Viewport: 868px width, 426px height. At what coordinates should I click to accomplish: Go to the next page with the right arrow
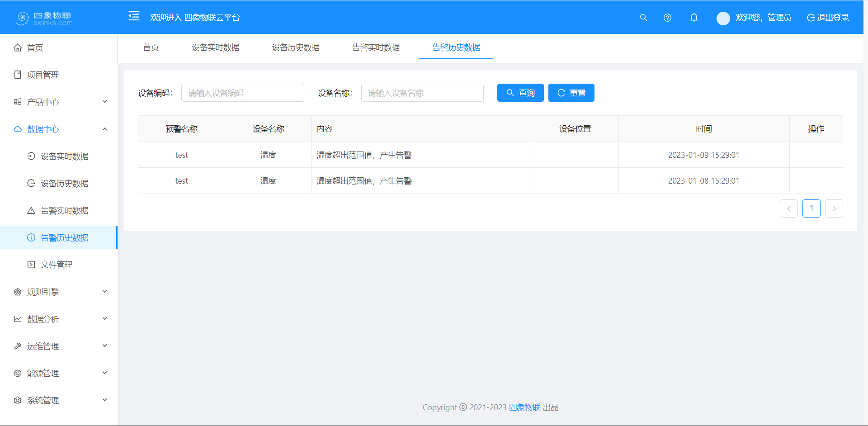(834, 208)
